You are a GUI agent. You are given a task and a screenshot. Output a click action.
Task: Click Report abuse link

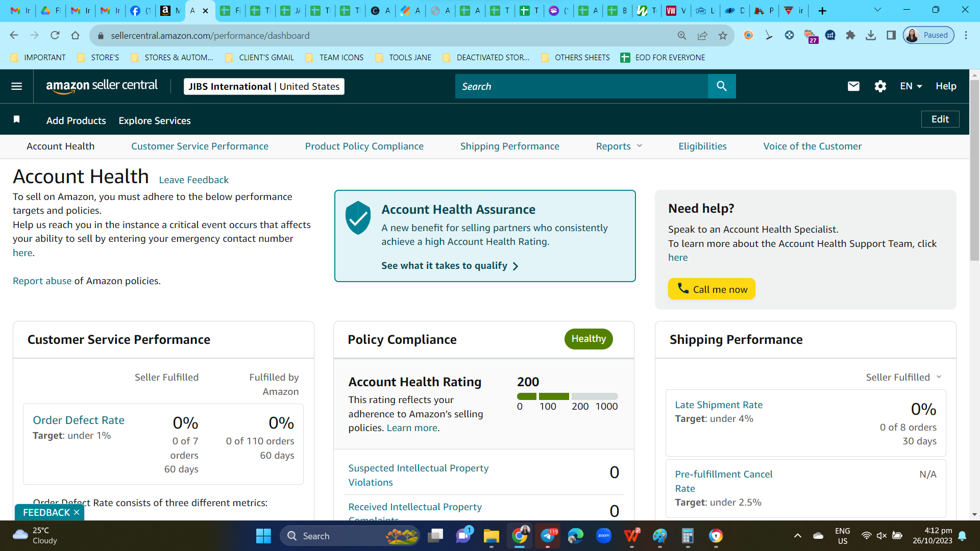pos(42,281)
